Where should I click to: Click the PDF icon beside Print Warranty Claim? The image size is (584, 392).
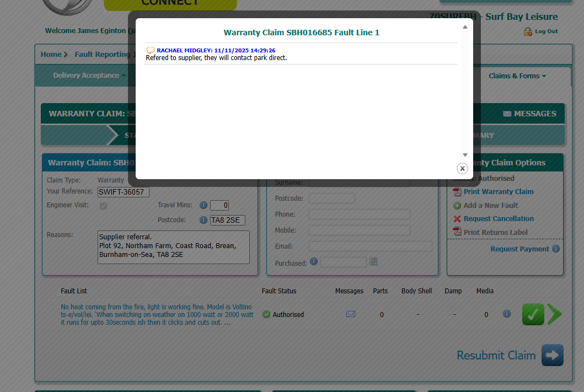click(x=457, y=192)
